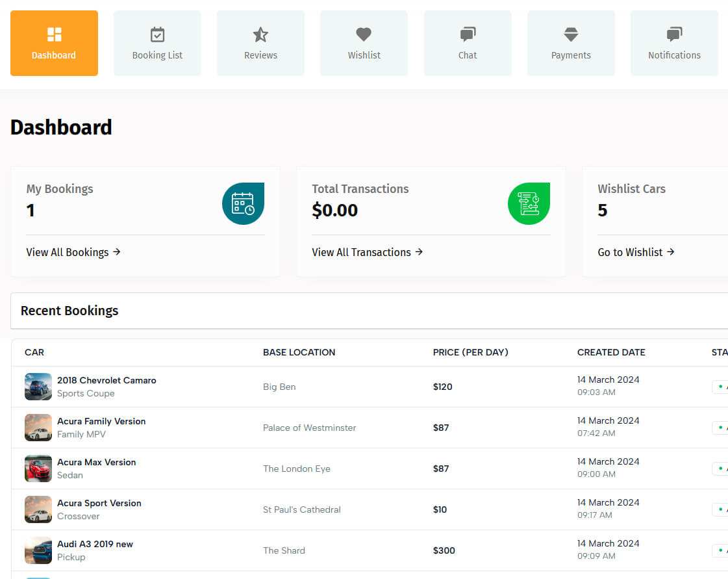Click the PRICE (PER DAY) column header
Screen dimensions: 728x579
pyautogui.click(x=470, y=352)
